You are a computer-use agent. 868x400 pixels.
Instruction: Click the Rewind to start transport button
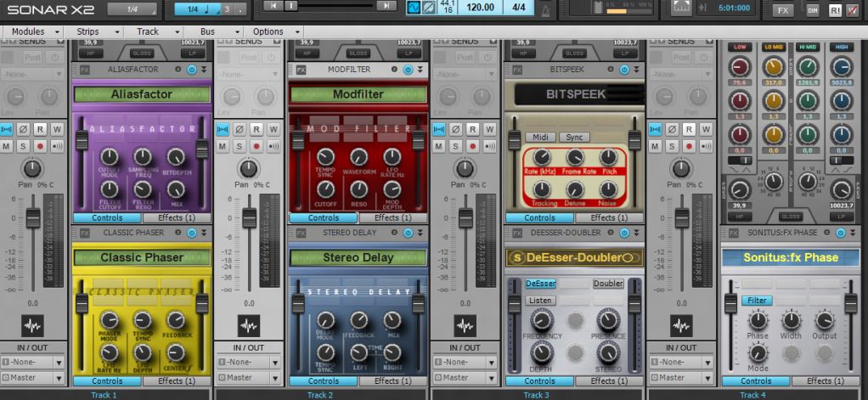[x=273, y=6]
